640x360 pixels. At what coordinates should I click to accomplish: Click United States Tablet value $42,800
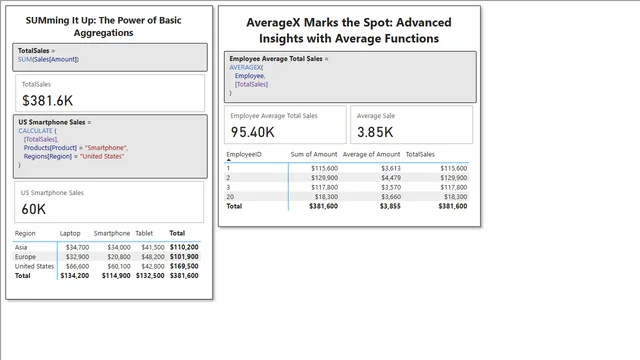(153, 266)
